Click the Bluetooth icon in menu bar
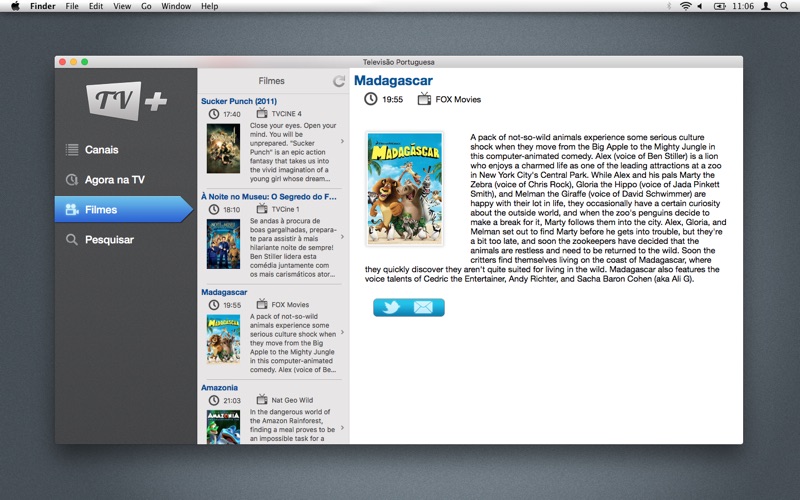The width and height of the screenshot is (800, 500). 669,6
